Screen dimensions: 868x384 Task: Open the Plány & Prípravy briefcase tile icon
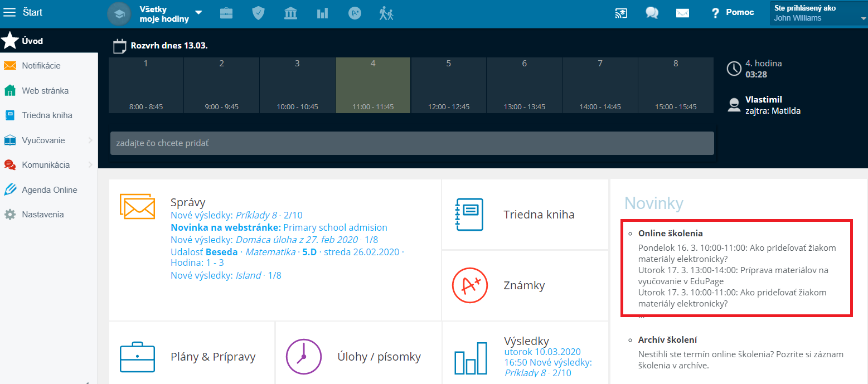point(137,357)
